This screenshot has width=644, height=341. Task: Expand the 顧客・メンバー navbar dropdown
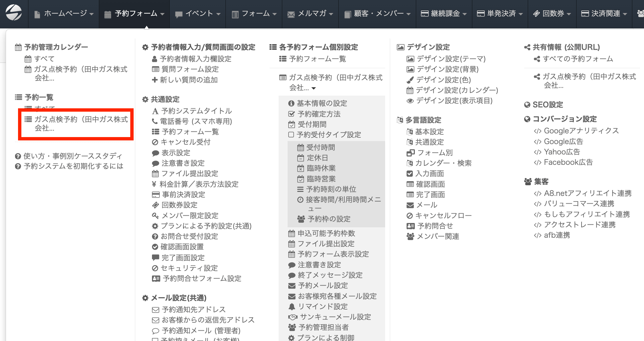(x=377, y=14)
